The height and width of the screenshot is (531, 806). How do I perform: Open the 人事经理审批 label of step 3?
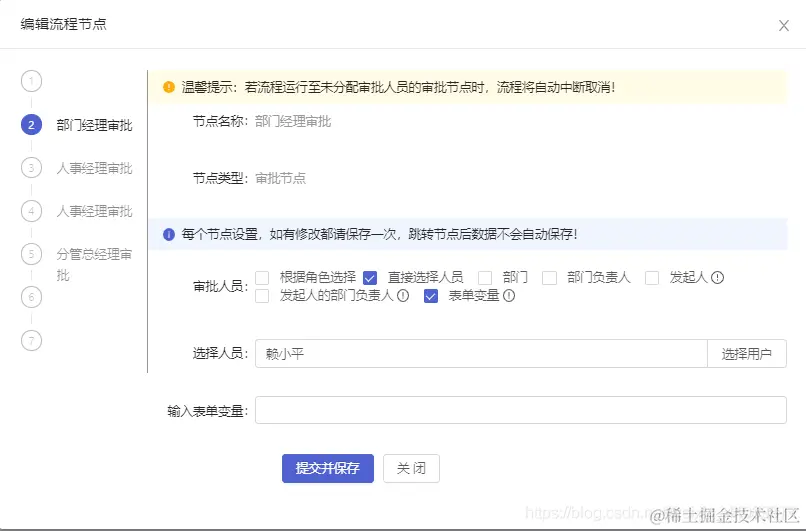click(95, 168)
